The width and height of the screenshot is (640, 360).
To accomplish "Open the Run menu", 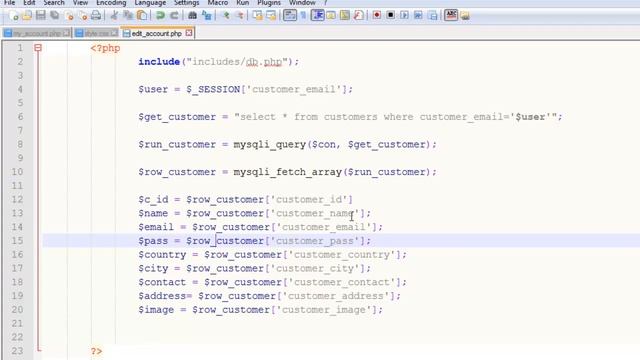I will click(x=242, y=3).
